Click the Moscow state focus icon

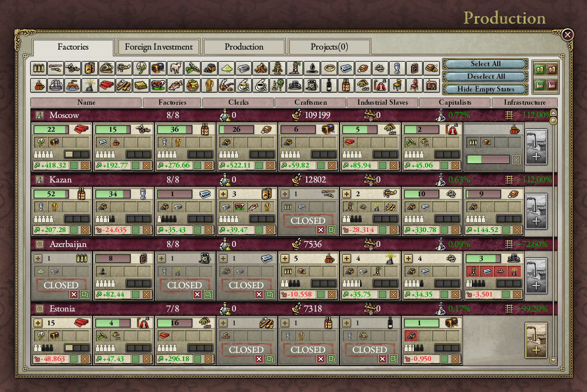click(40, 115)
